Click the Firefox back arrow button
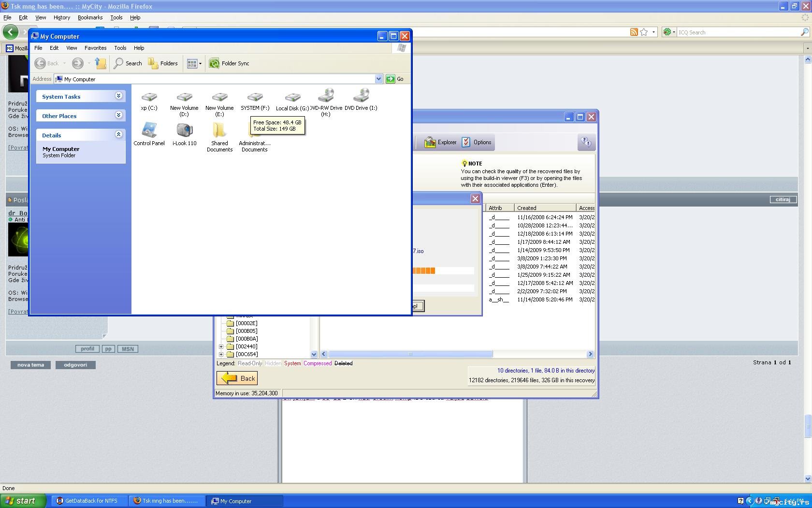 tap(10, 32)
